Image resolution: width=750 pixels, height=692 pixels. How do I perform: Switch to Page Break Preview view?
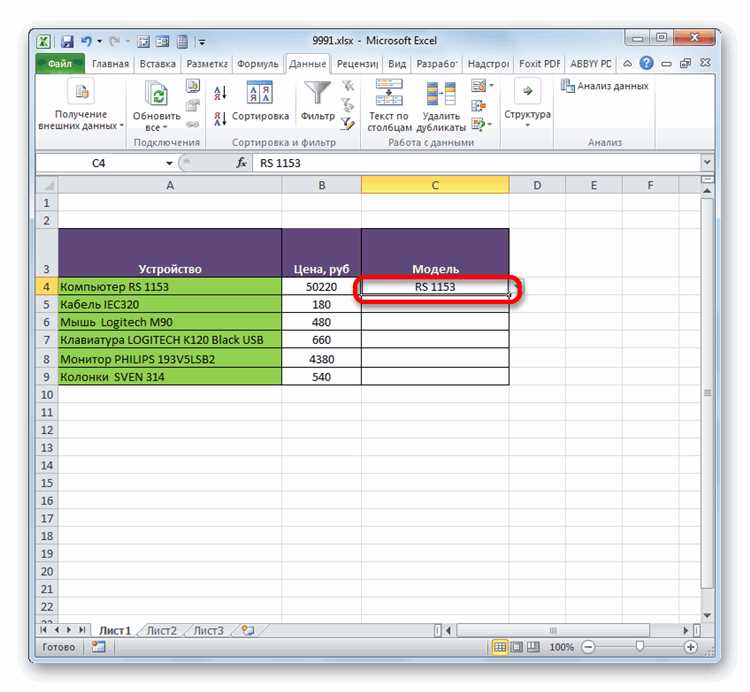click(x=533, y=647)
